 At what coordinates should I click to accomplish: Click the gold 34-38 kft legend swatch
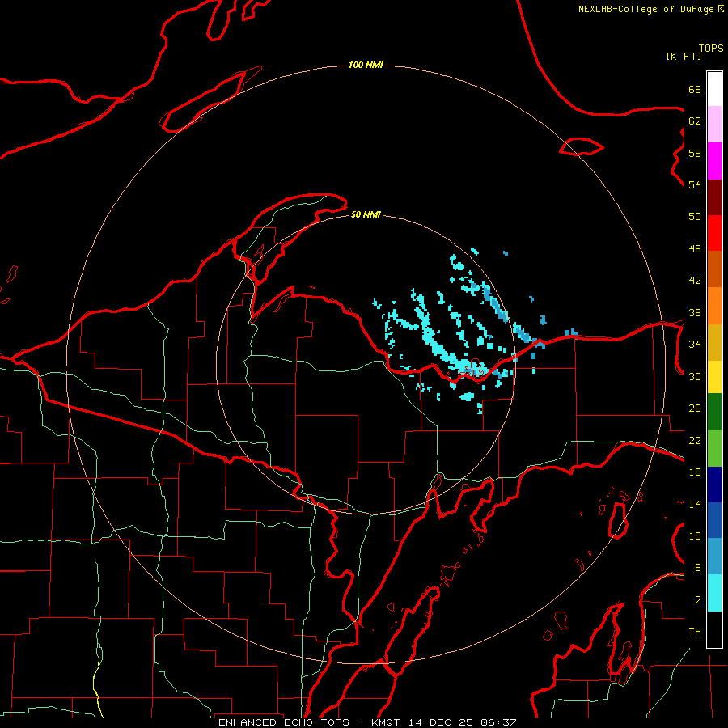coord(714,343)
